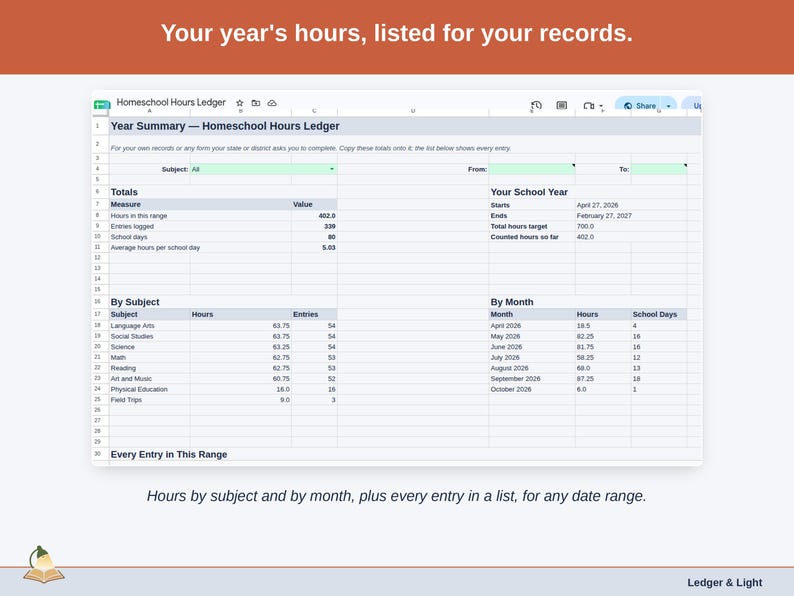This screenshot has width=794, height=596.
Task: Click the video meeting camera icon
Action: pyautogui.click(x=588, y=106)
